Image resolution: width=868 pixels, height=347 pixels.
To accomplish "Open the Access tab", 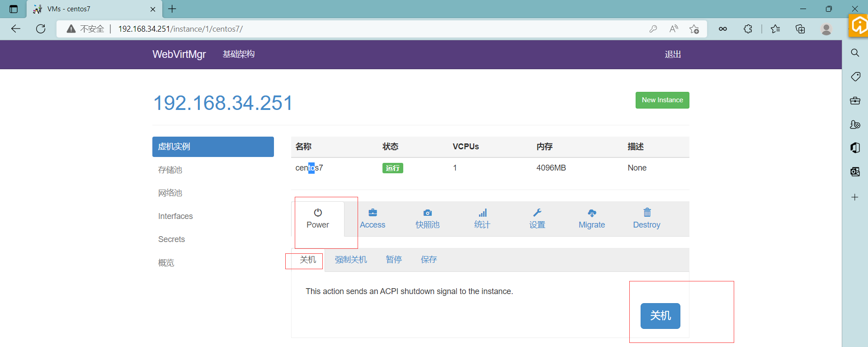I will click(373, 219).
